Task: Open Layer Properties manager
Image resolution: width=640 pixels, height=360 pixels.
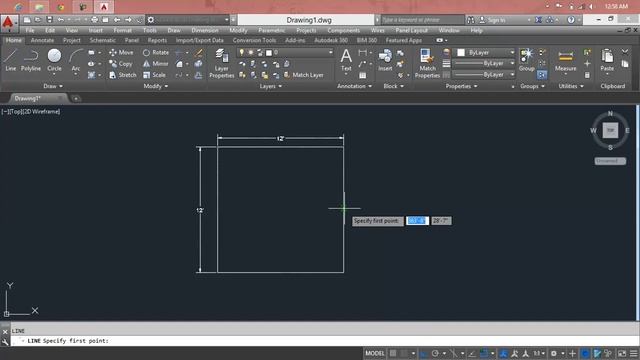Action: (222, 63)
